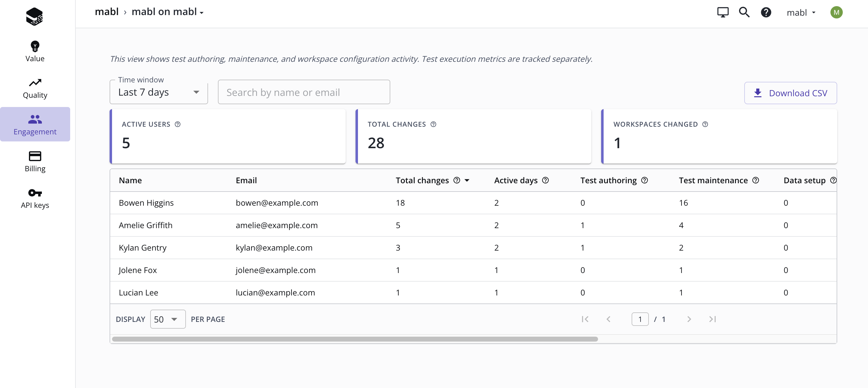Click bowen@example.com email cell

click(277, 203)
